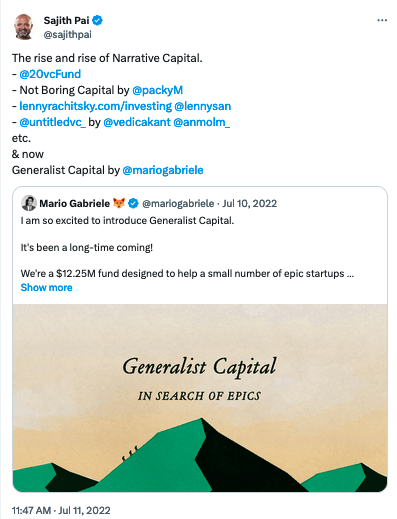Click the @sajithpai handle
The width and height of the screenshot is (397, 519).
(67, 35)
